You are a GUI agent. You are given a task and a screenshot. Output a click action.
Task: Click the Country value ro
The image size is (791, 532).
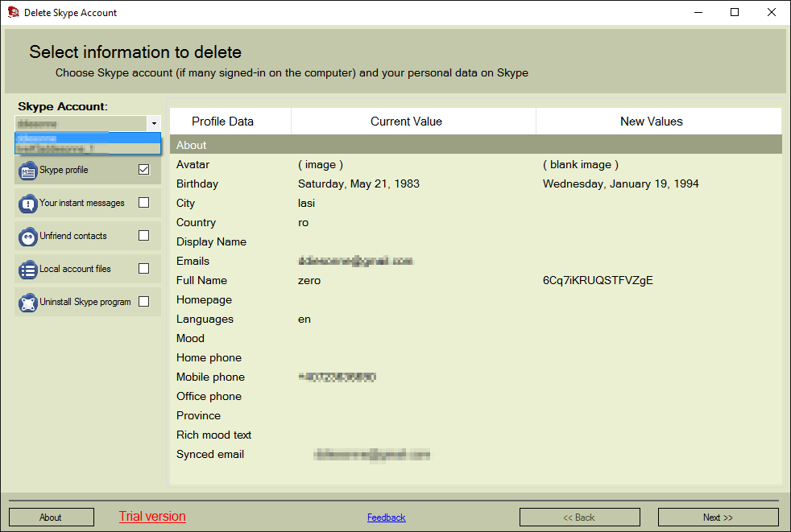303,222
